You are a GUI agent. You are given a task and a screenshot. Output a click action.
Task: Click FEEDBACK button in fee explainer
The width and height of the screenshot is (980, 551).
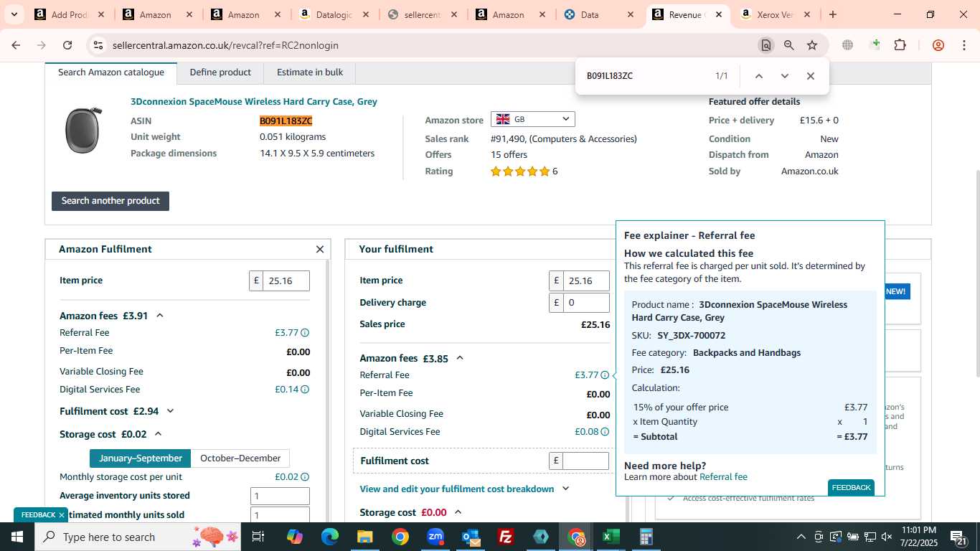851,488
